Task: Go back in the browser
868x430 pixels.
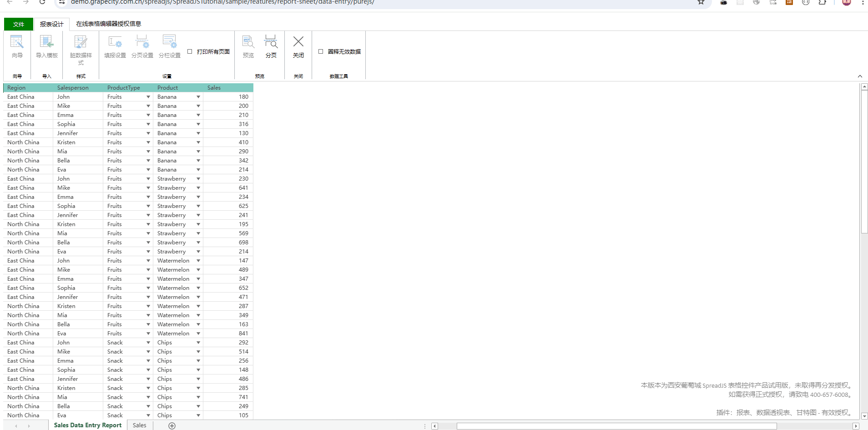Action: pos(10,2)
